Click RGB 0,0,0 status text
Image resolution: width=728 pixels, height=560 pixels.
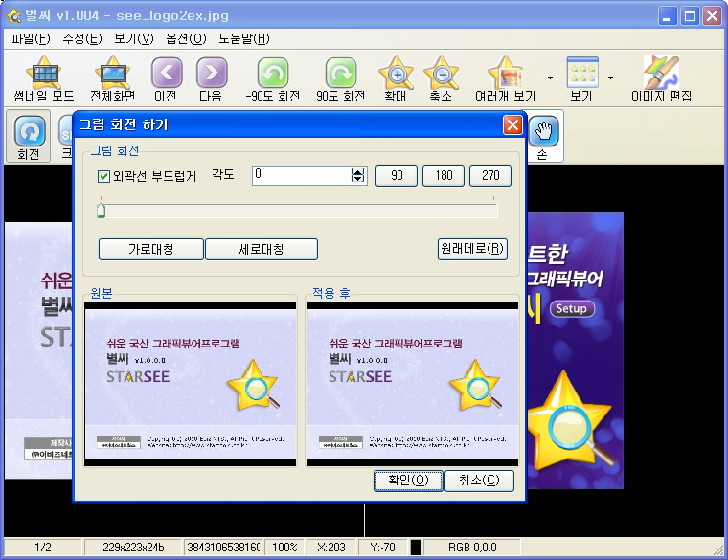472,548
